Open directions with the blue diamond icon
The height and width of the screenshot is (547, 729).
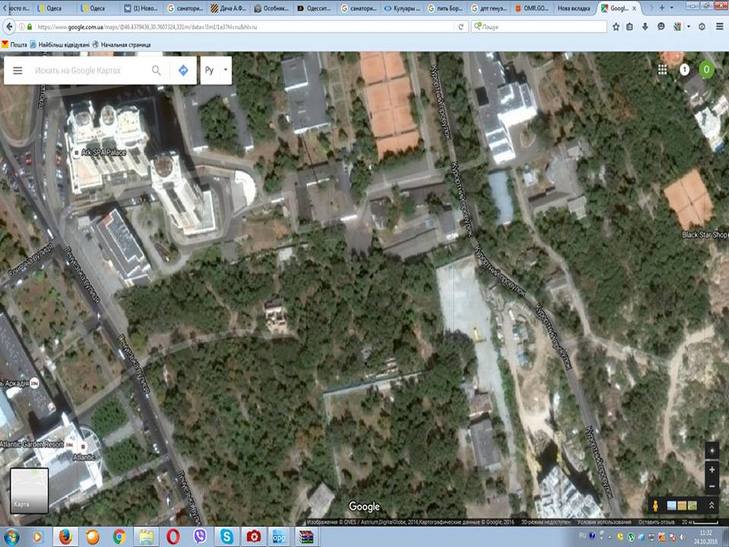point(183,70)
